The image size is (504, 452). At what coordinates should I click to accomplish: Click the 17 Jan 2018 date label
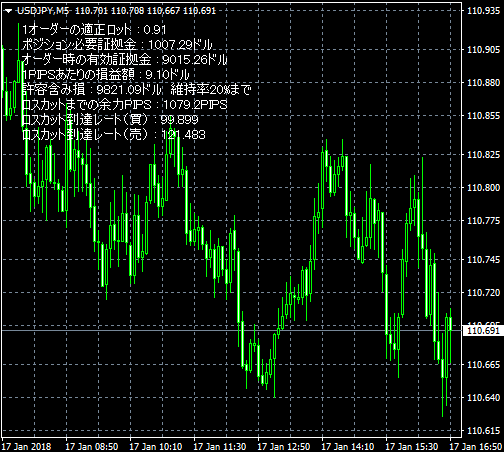(x=26, y=447)
